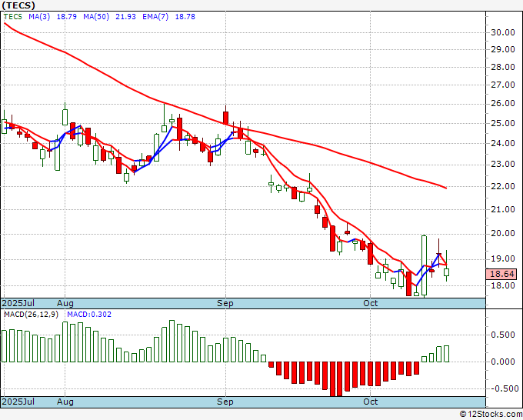
Task: Click the (TECS) chart title
Action: (18, 5)
